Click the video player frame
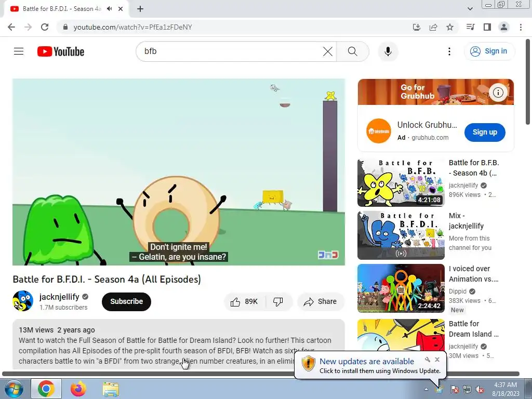This screenshot has width=532, height=399. click(179, 172)
